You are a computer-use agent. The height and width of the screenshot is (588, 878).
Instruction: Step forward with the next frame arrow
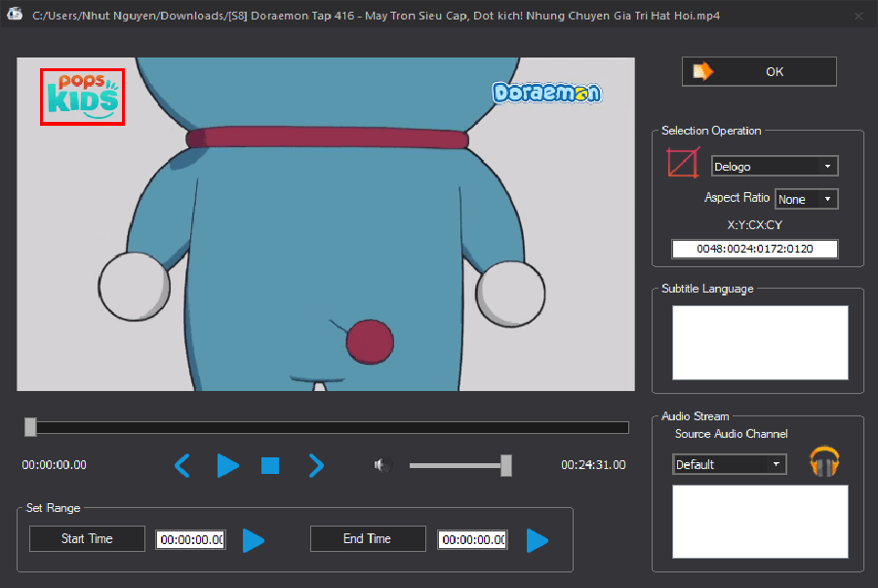click(316, 465)
